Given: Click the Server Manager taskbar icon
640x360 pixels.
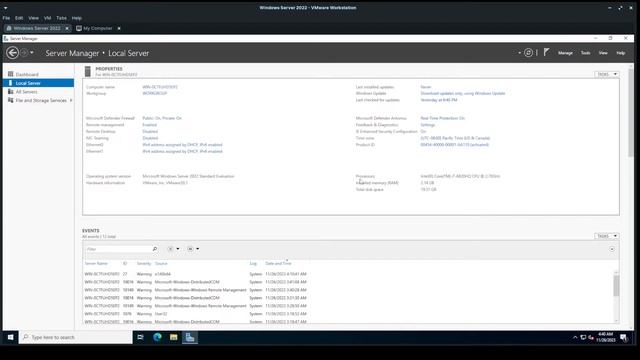Looking at the screenshot, I should 190,337.
